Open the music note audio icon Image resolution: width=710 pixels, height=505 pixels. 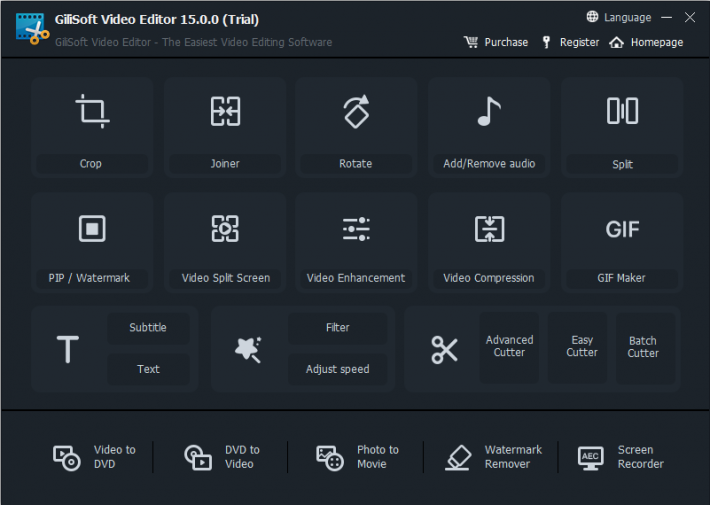(x=489, y=111)
